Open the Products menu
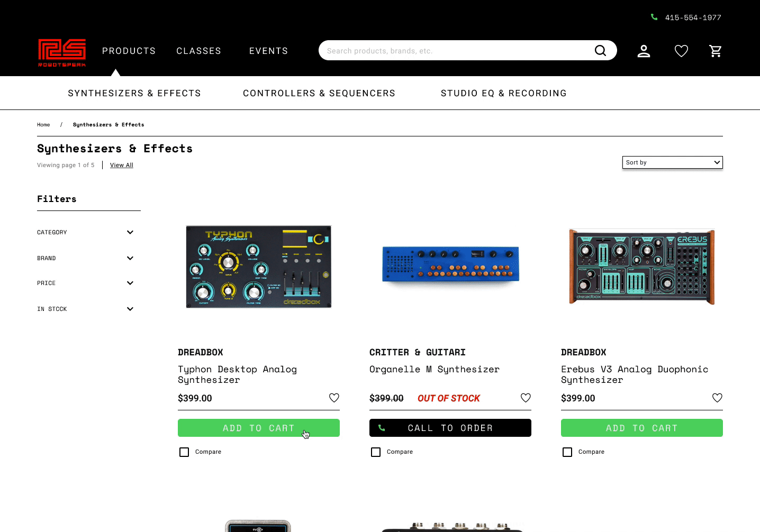 [129, 51]
